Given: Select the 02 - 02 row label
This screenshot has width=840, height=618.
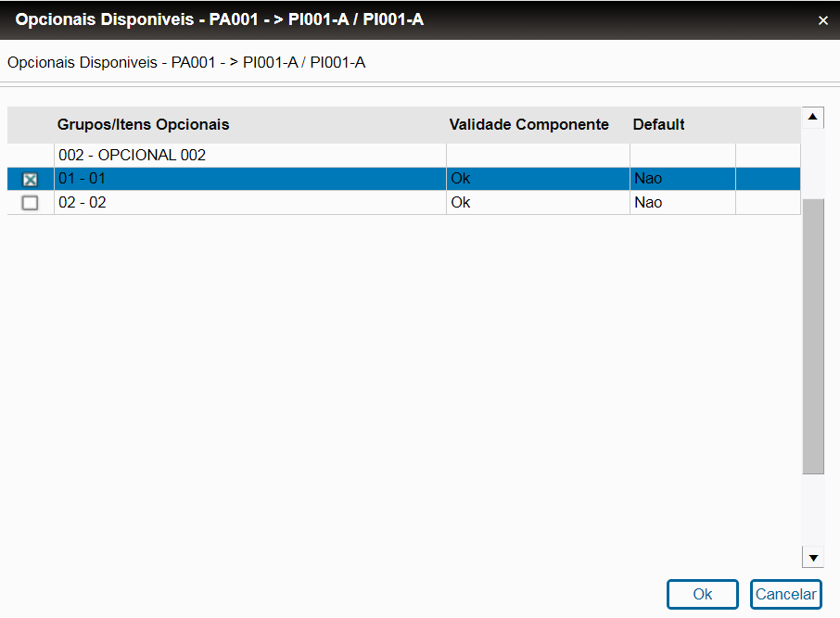Looking at the screenshot, I should click(x=83, y=202).
